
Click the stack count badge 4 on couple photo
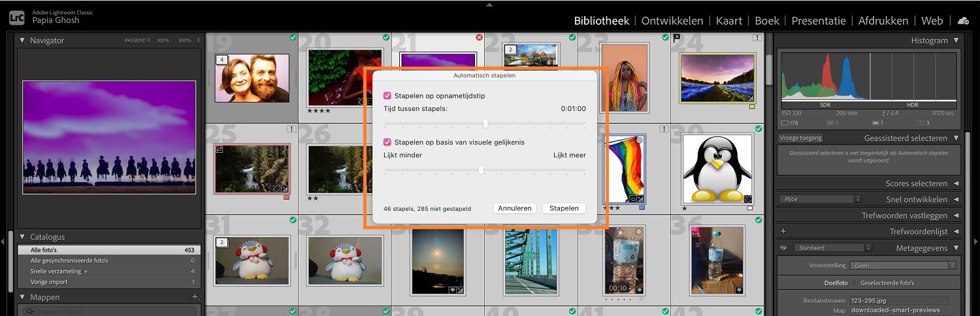222,60
